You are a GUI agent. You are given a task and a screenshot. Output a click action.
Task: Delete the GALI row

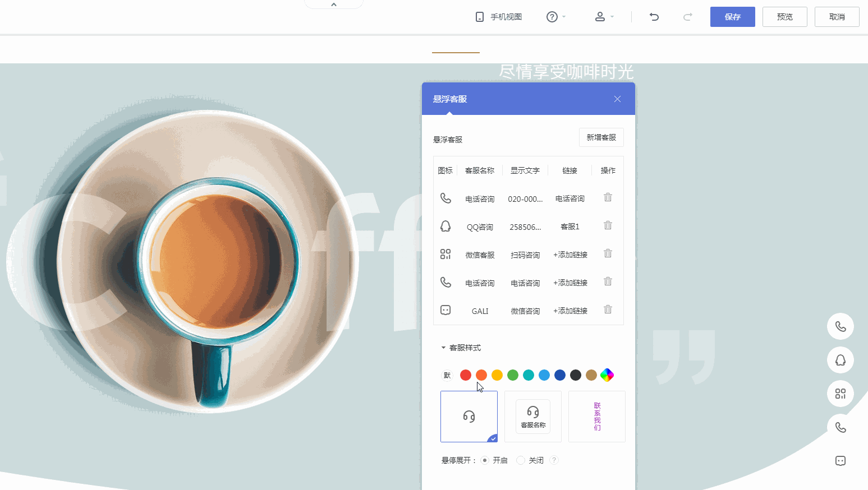pos(608,309)
